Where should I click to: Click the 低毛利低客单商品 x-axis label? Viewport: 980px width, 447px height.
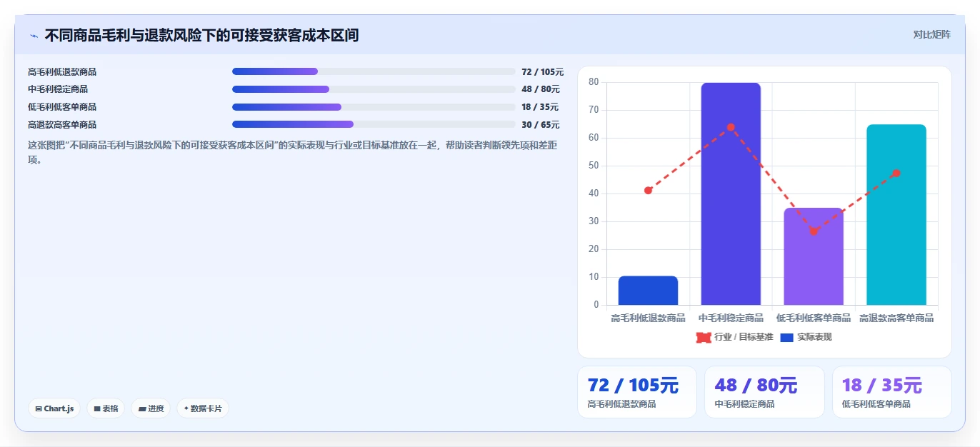pos(814,318)
